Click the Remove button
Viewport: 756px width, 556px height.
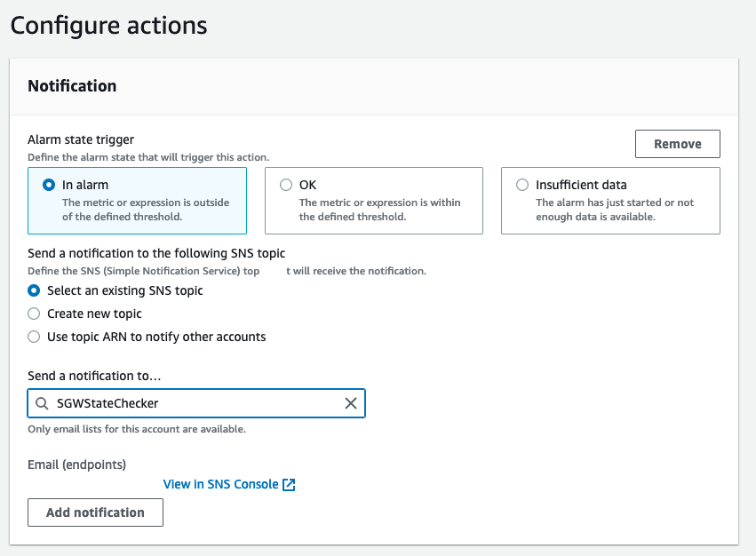[x=677, y=143]
